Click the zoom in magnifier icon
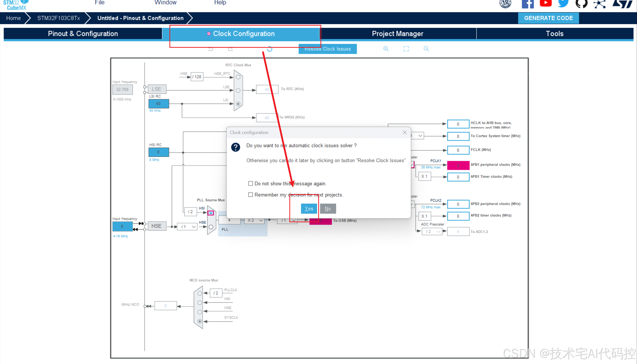The width and height of the screenshot is (637, 364). tap(386, 49)
